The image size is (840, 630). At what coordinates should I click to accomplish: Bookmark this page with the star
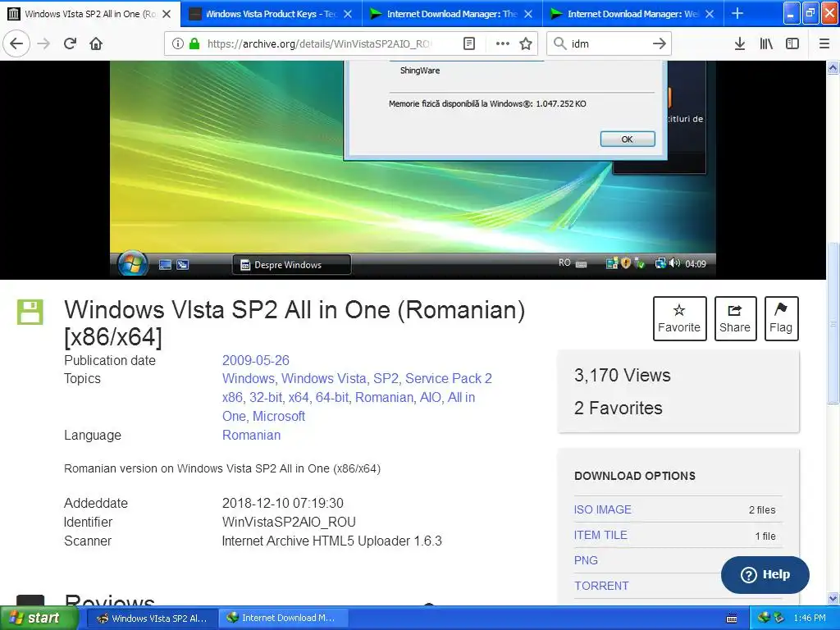(x=526, y=43)
